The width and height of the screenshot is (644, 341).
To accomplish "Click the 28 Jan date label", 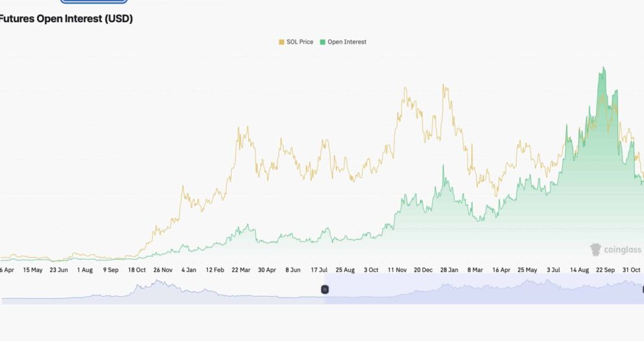I will point(449,269).
